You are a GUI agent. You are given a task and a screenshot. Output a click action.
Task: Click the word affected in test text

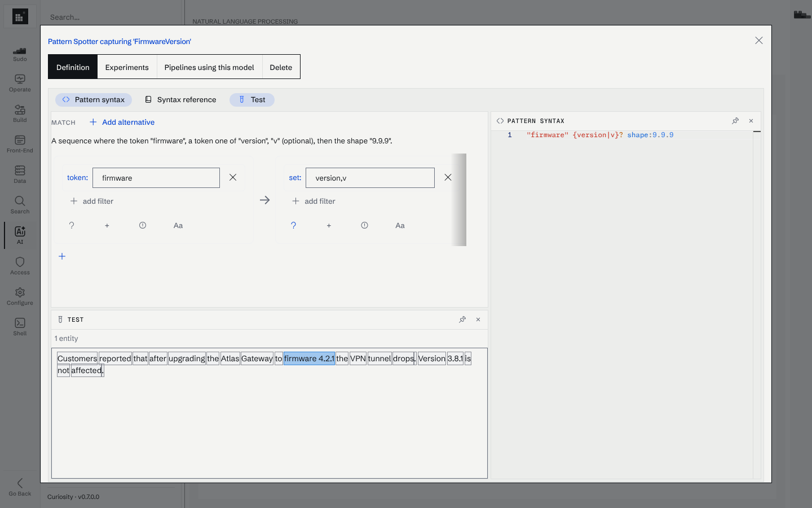pyautogui.click(x=87, y=371)
